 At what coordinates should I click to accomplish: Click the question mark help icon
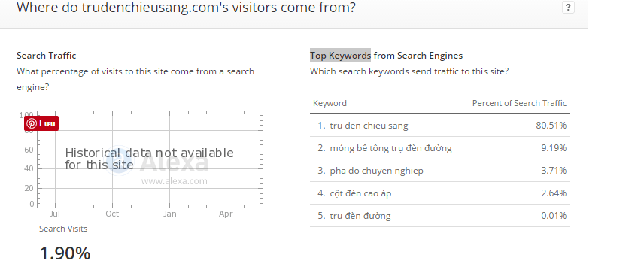pos(568,8)
